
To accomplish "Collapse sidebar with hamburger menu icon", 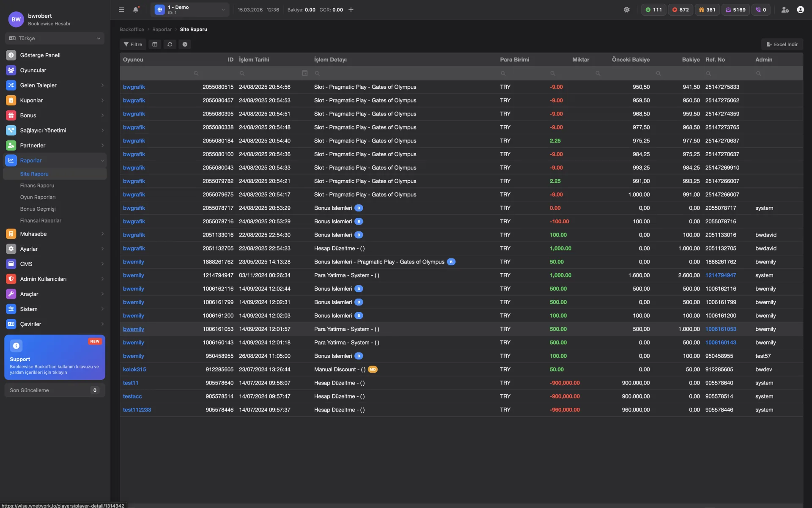I will [121, 10].
